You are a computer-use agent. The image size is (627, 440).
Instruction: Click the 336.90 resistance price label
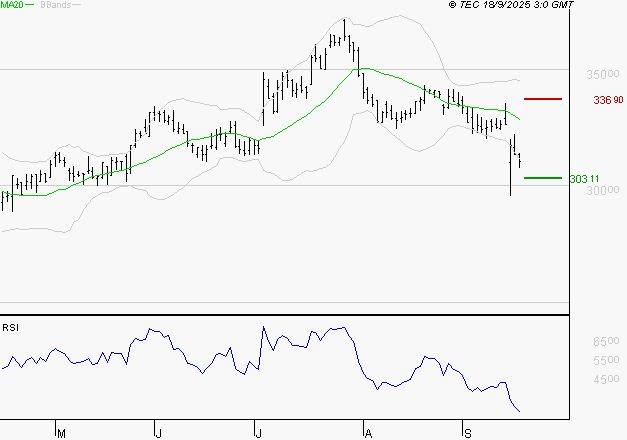coord(608,100)
